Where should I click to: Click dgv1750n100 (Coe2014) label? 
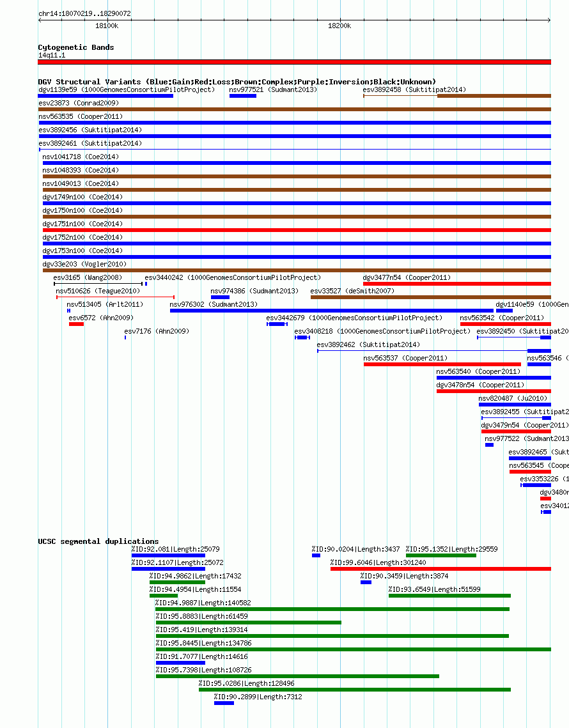(82, 211)
